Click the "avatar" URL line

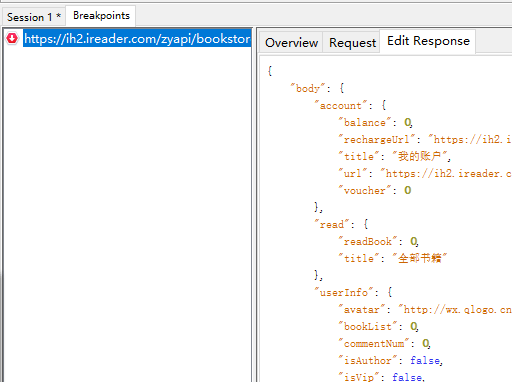425,309
